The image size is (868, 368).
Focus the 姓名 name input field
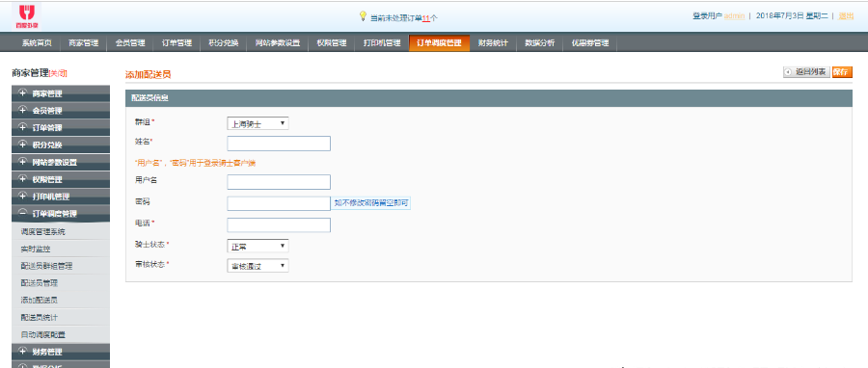click(x=279, y=144)
